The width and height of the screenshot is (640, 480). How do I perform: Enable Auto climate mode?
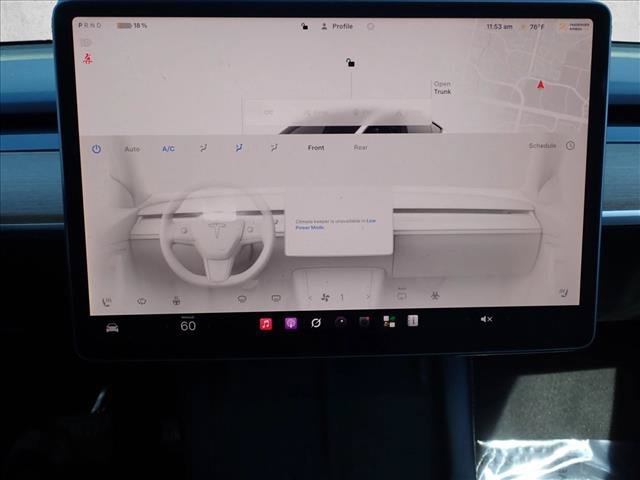(132, 149)
